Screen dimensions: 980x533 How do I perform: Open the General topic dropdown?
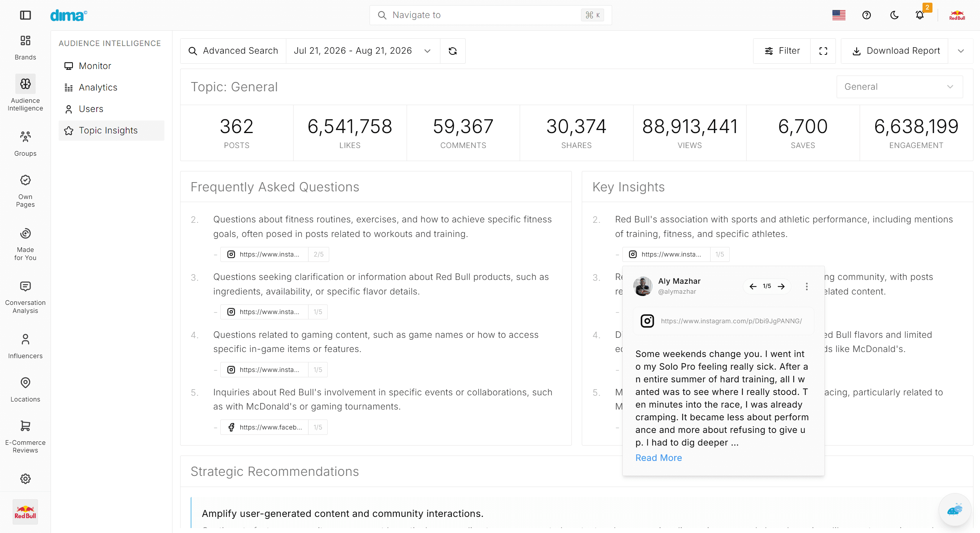[x=899, y=87]
